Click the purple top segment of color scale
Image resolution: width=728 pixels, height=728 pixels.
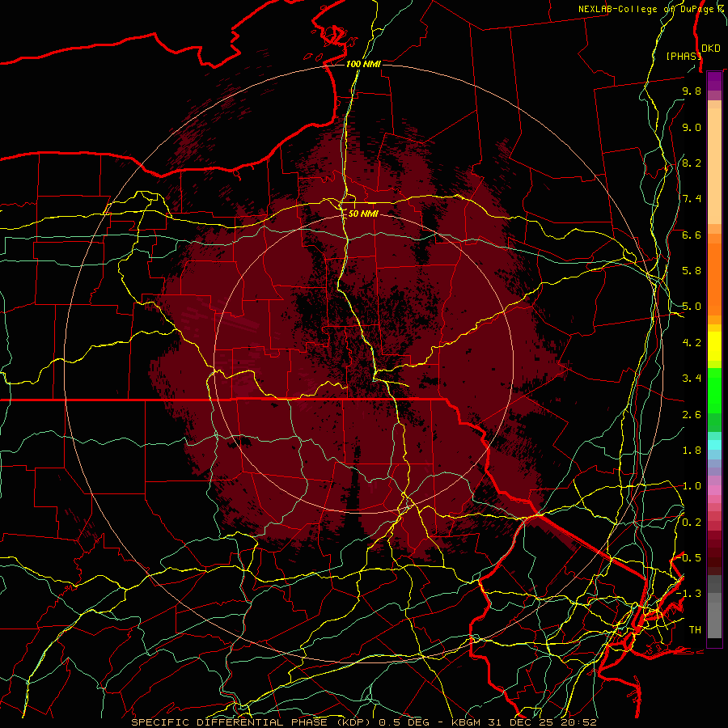[x=714, y=81]
